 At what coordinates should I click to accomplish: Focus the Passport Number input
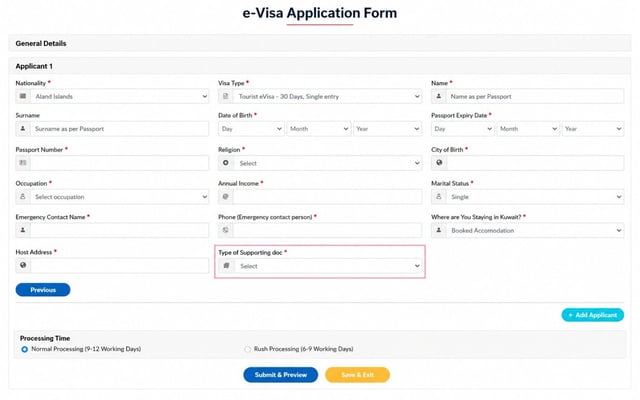[120, 163]
